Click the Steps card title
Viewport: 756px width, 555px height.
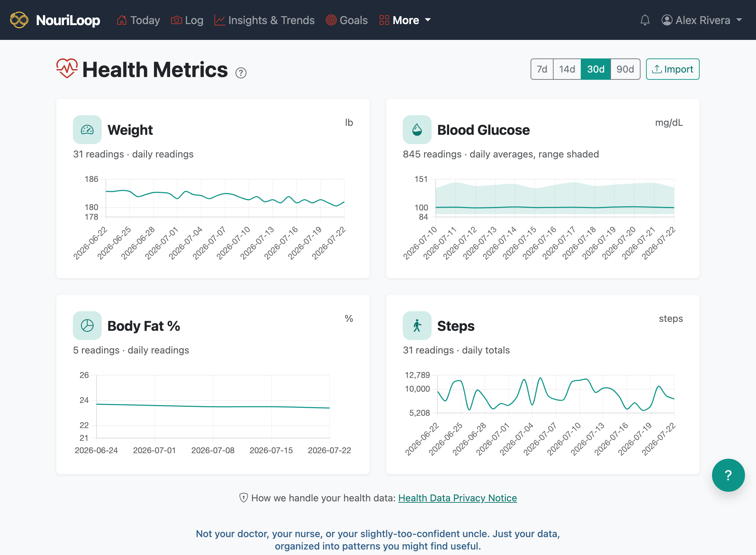456,326
